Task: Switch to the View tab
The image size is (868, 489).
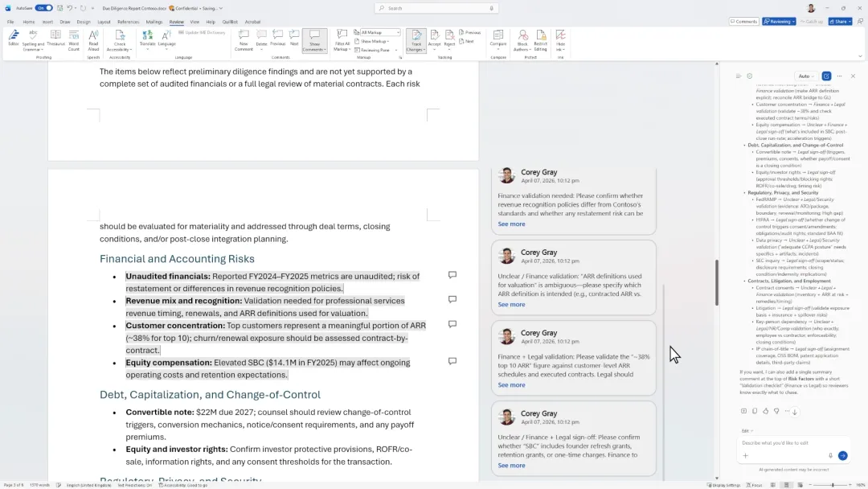Action: tap(194, 23)
